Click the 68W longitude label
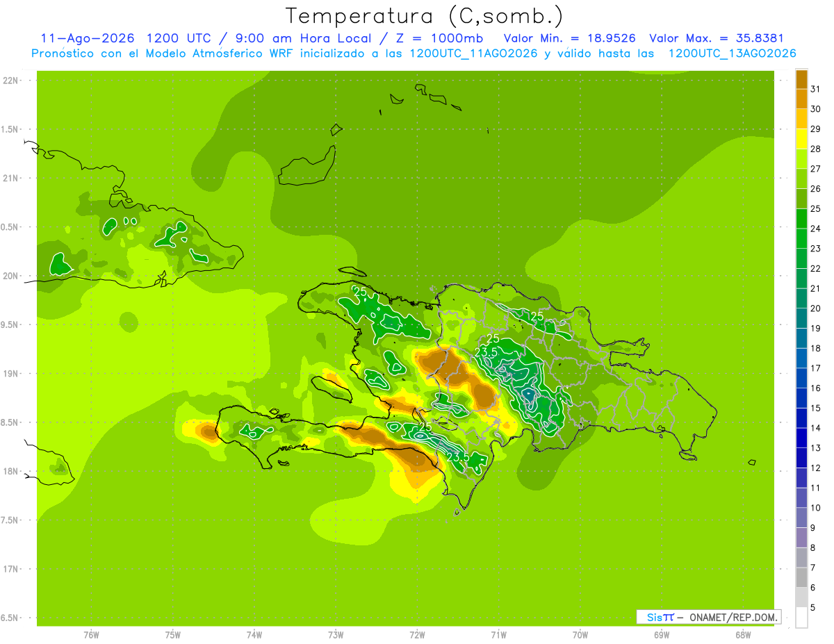This screenshot has height=644, width=834. point(743,634)
